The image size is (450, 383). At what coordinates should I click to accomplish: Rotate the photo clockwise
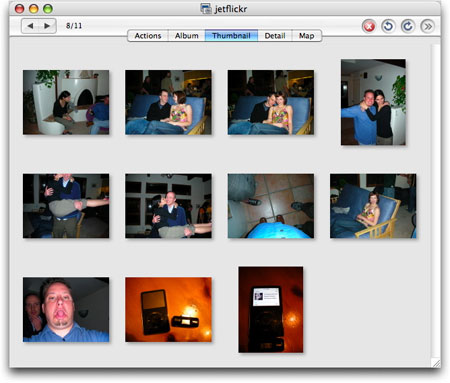(408, 26)
